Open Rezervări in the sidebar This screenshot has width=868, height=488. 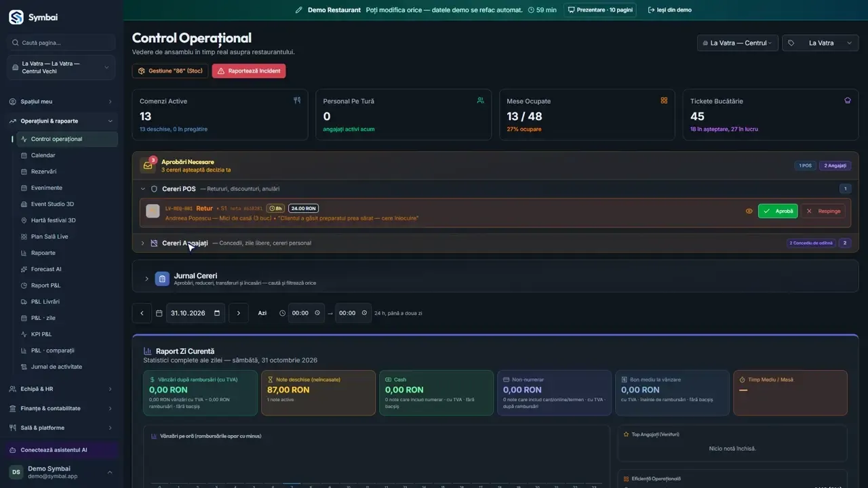tap(66, 171)
